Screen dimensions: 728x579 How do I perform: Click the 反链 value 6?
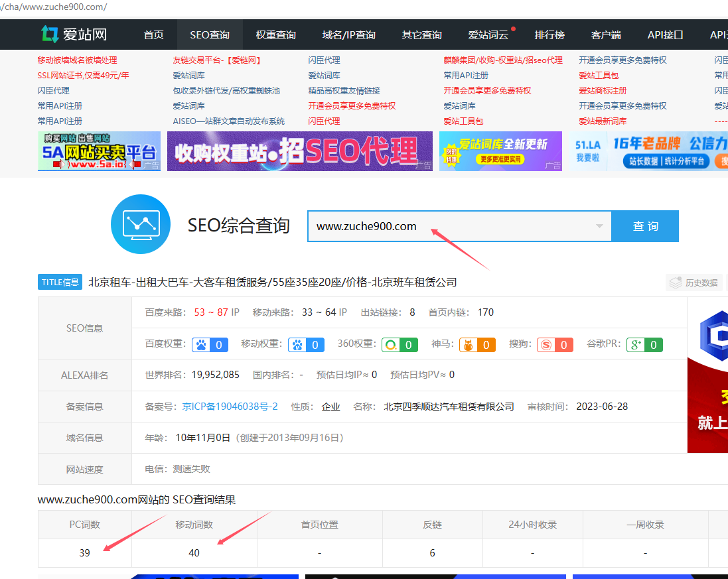point(432,552)
